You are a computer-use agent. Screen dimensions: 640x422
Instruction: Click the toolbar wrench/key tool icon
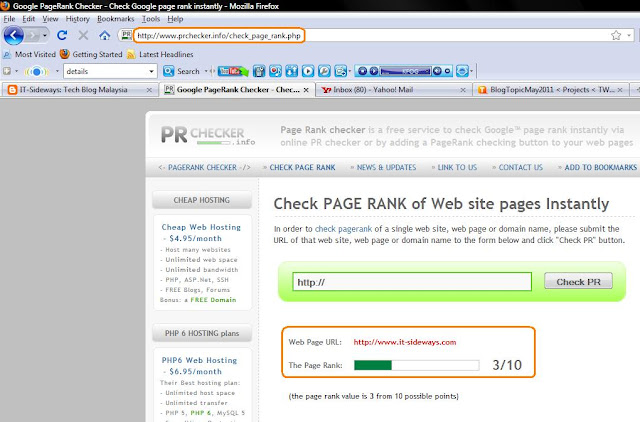324,71
